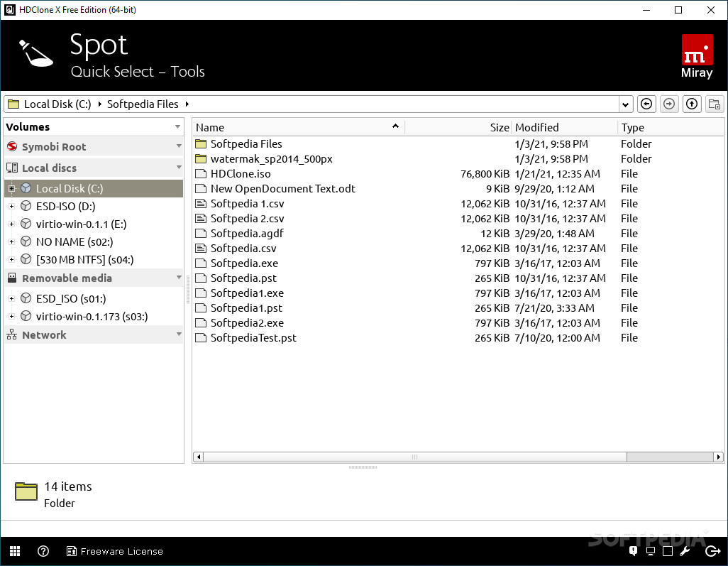Viewport: 728px width, 566px height.
Task: Click horizontal scrollbar left arrow
Action: tap(198, 457)
